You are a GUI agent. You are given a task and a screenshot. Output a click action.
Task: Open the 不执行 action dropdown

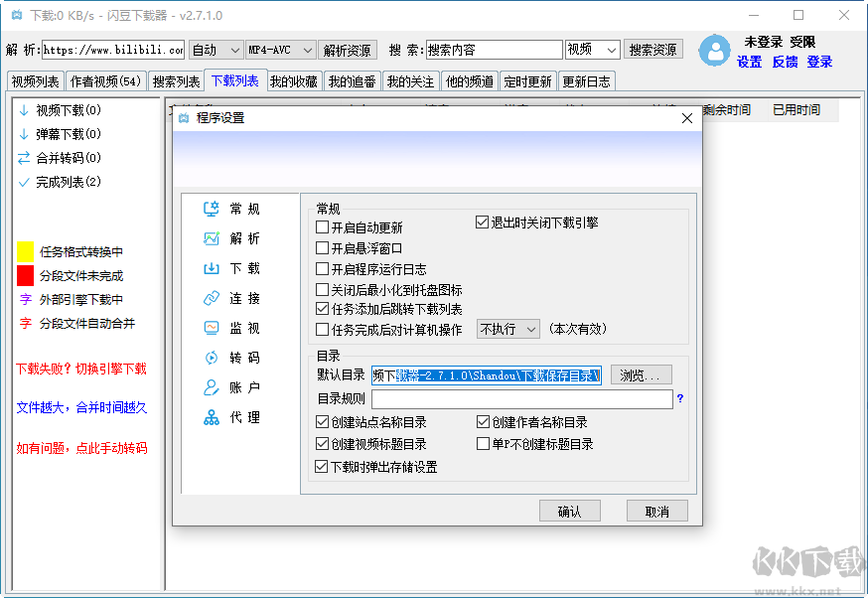[x=508, y=330]
